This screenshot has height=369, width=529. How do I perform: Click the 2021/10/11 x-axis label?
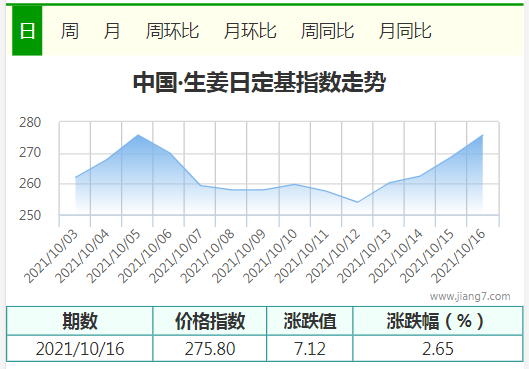pyautogui.click(x=302, y=256)
